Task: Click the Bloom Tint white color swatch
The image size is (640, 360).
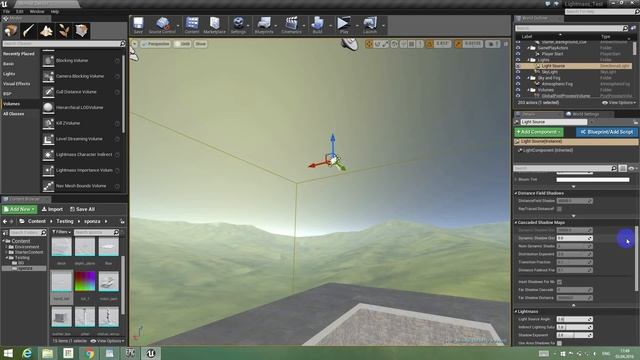Action: click(x=593, y=180)
